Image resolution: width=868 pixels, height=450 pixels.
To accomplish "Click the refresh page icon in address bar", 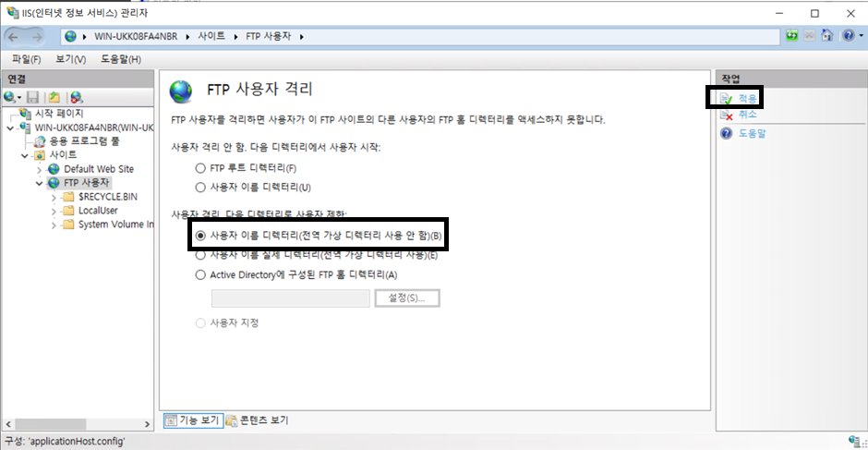I will pyautogui.click(x=792, y=36).
